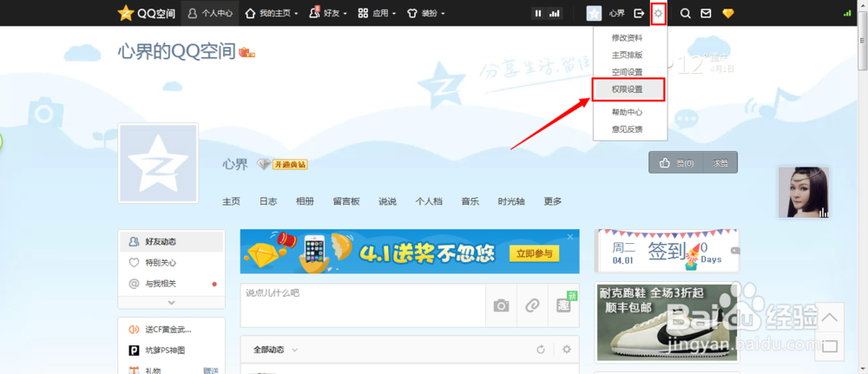Open the 主页 tab
Viewport: 868px width, 374px height.
pyautogui.click(x=232, y=201)
